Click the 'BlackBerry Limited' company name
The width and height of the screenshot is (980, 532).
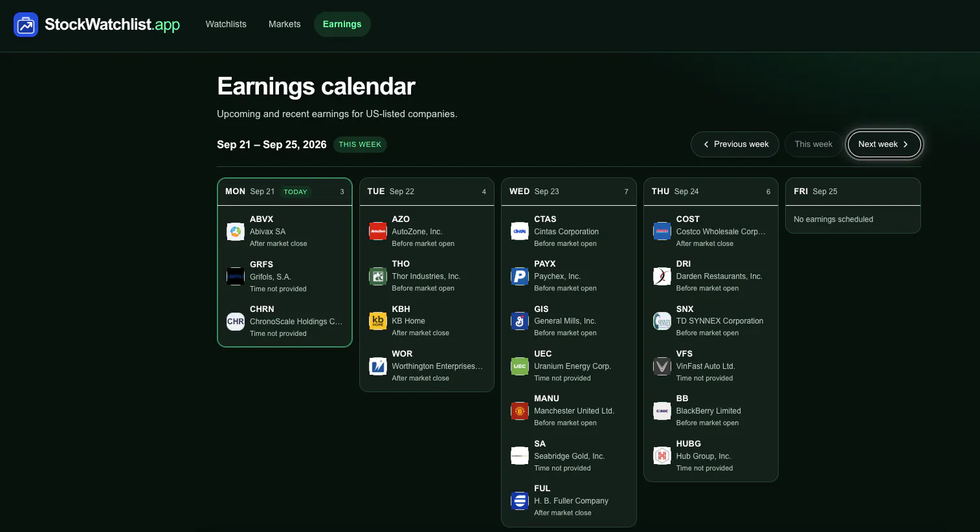708,411
